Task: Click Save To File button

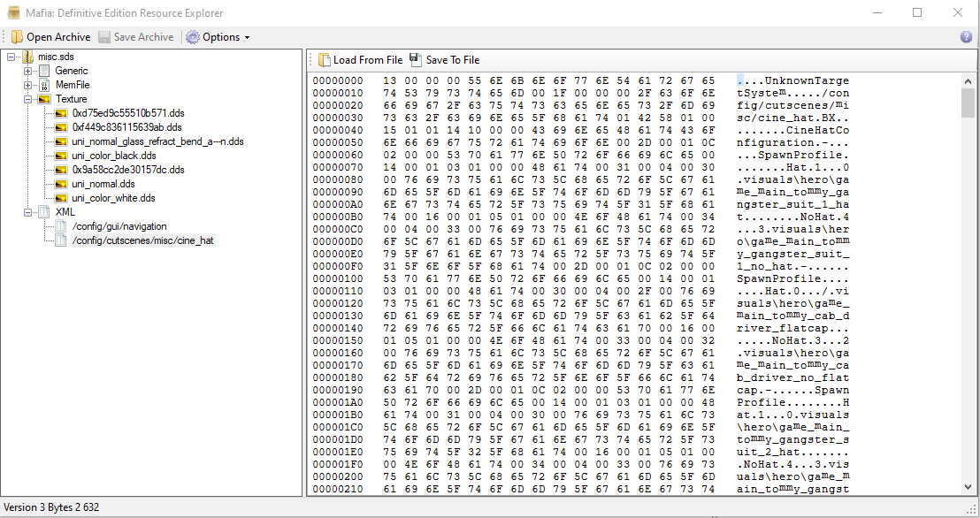Action: pos(444,60)
